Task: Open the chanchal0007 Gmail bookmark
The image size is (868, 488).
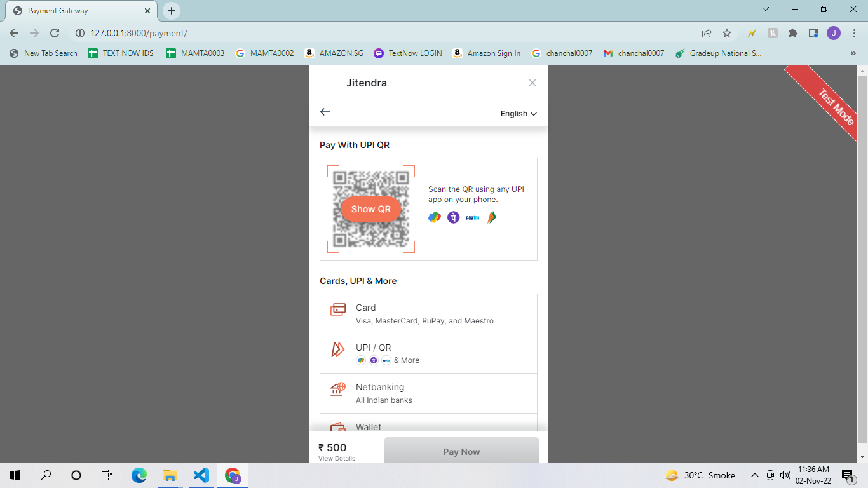Action: 634,53
